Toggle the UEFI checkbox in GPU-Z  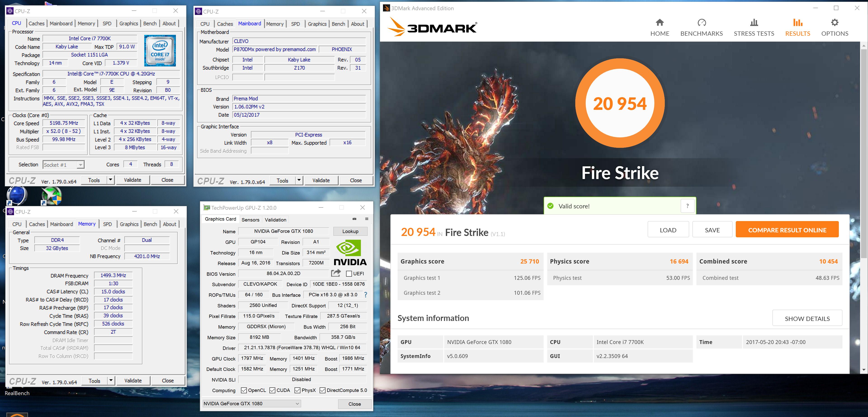pos(349,273)
